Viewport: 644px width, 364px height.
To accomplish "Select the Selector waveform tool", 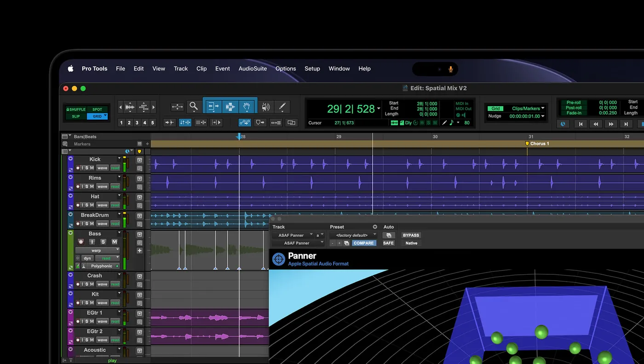I will [x=230, y=107].
